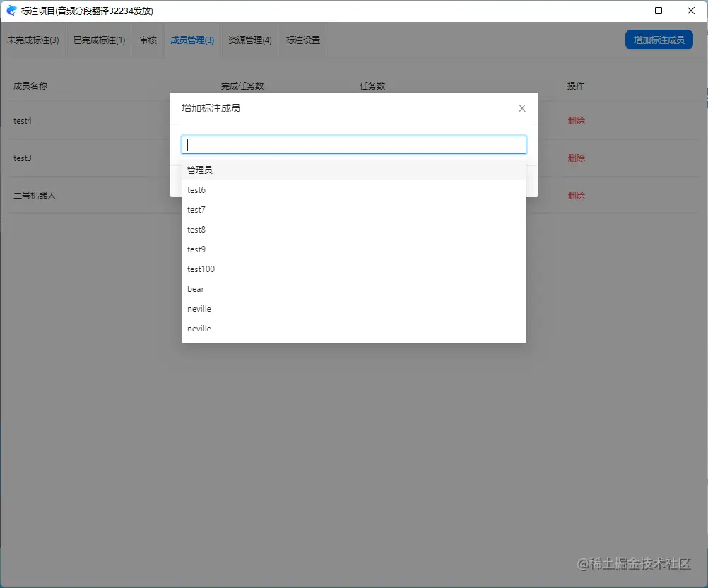The image size is (708, 588).
Task: Click the app logo icon in title bar
Action: pyautogui.click(x=11, y=11)
